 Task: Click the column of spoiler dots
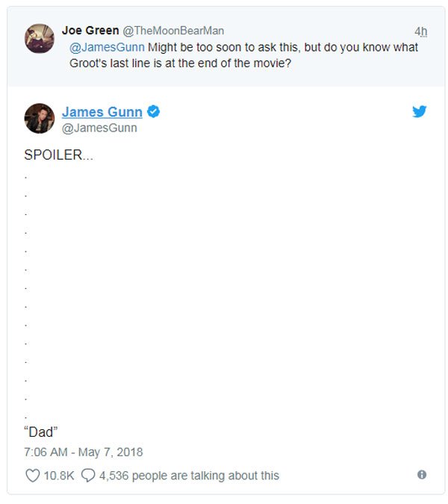[x=26, y=295]
